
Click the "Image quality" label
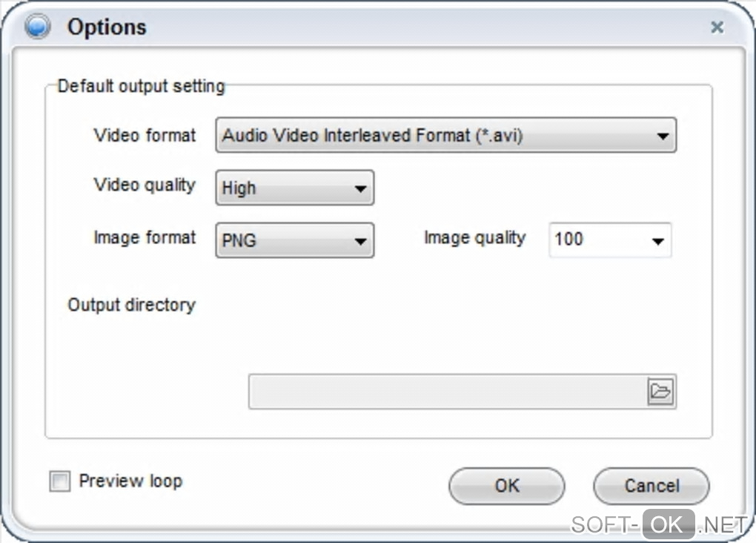[x=474, y=237]
